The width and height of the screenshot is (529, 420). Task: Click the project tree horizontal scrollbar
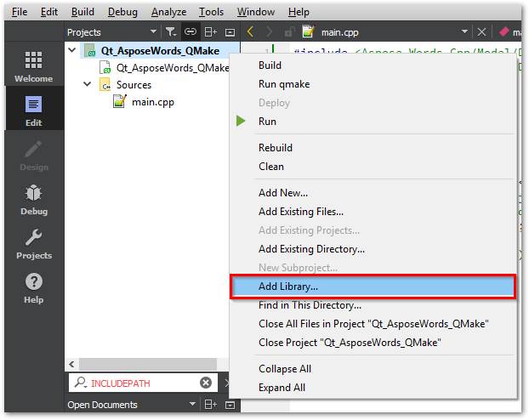pyautogui.click(x=145, y=364)
